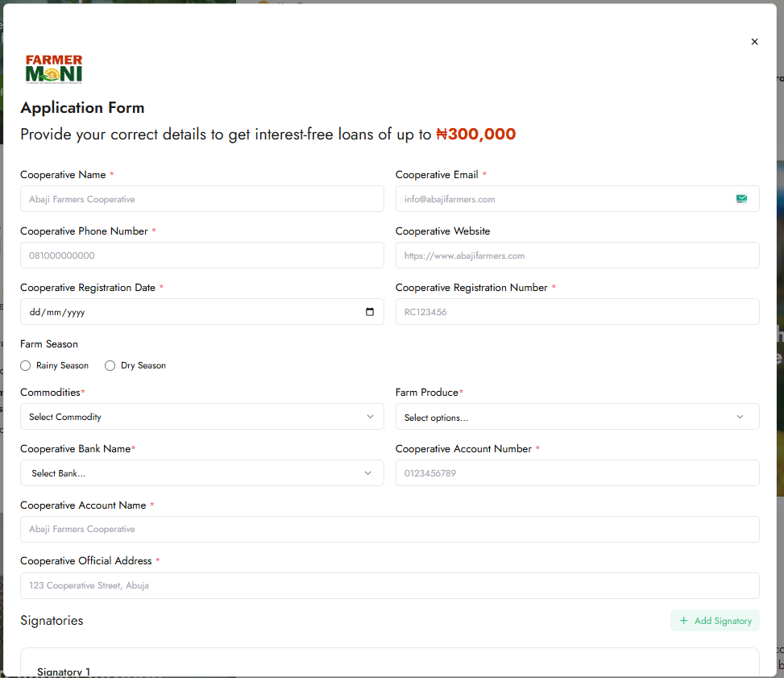Expand the Farm Produce options dropdown
The width and height of the screenshot is (784, 678).
[577, 417]
